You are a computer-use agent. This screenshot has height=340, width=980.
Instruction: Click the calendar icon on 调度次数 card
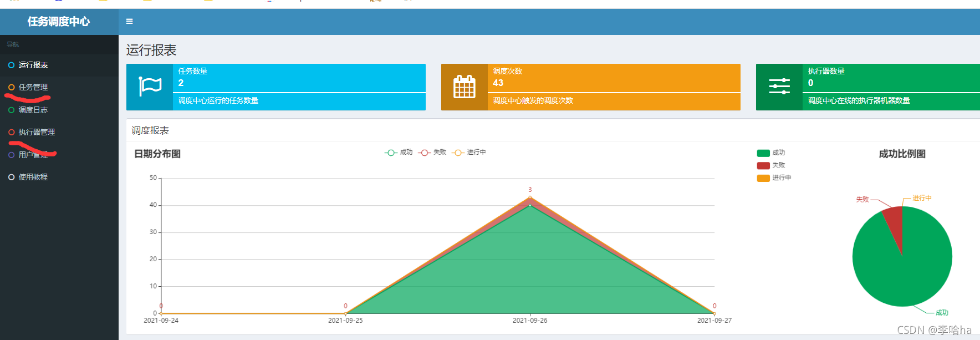tap(465, 87)
